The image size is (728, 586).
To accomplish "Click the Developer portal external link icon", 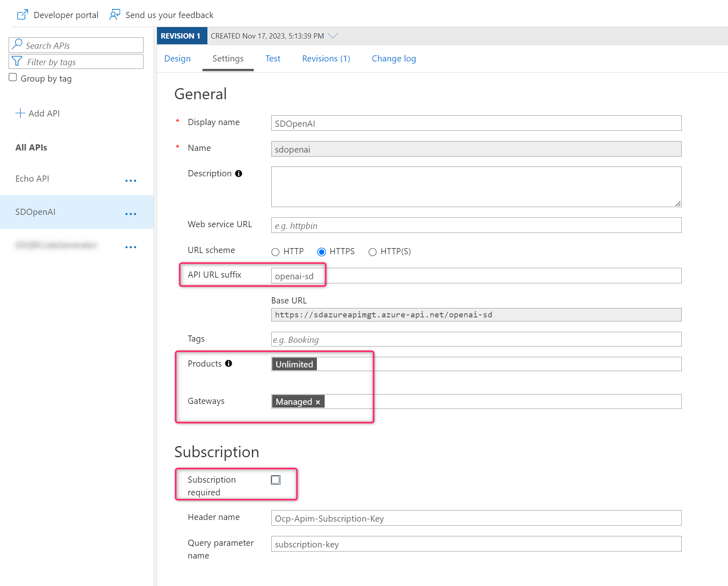I will pyautogui.click(x=23, y=15).
